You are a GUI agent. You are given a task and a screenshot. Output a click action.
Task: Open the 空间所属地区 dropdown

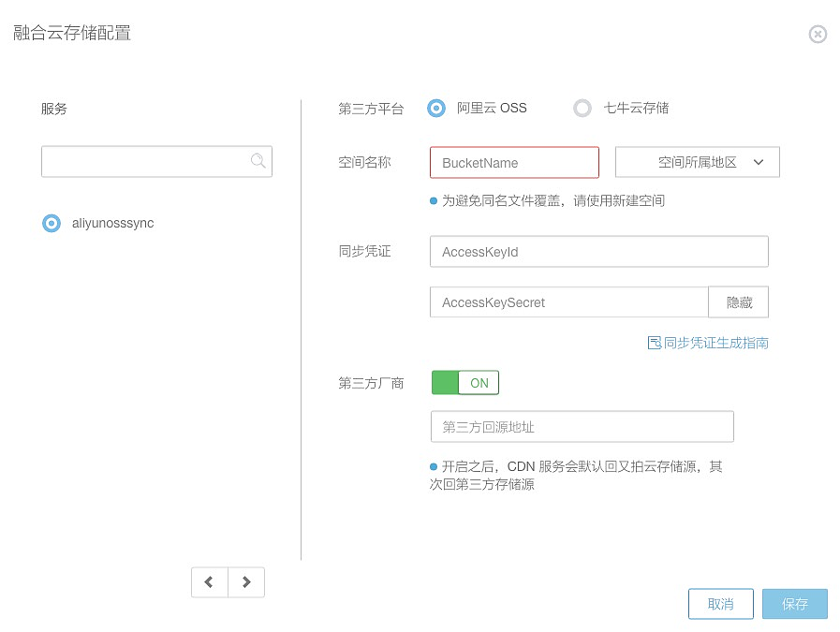click(x=696, y=162)
